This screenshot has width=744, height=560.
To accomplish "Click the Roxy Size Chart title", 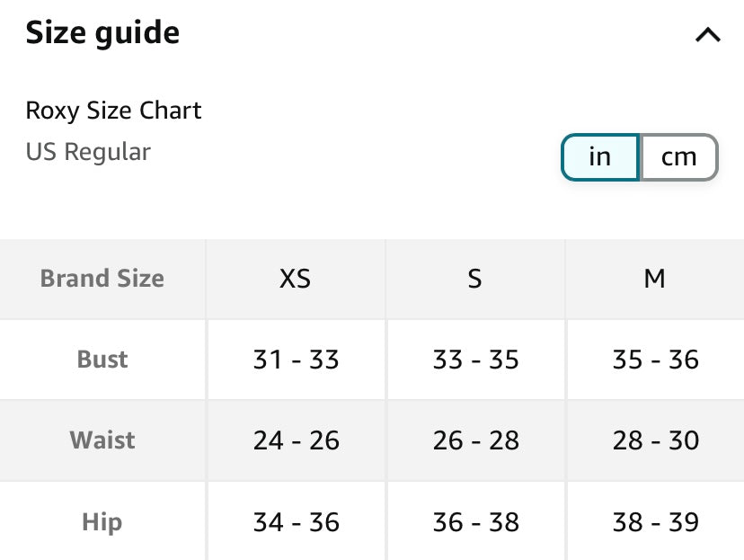I will click(x=113, y=111).
